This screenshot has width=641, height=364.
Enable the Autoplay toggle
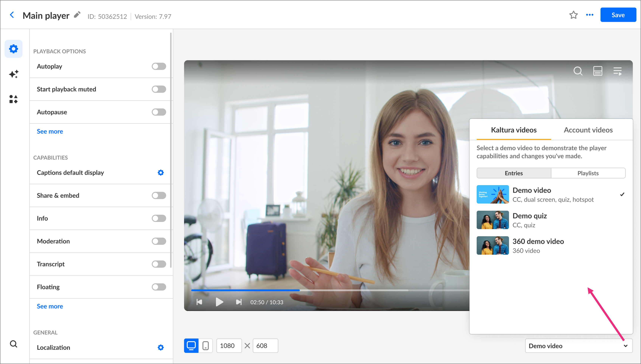pyautogui.click(x=159, y=67)
